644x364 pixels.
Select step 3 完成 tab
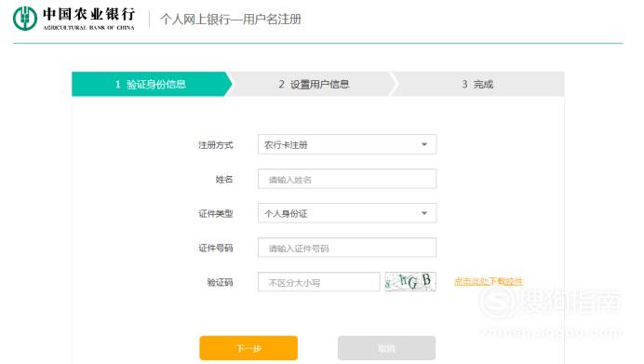tap(477, 84)
